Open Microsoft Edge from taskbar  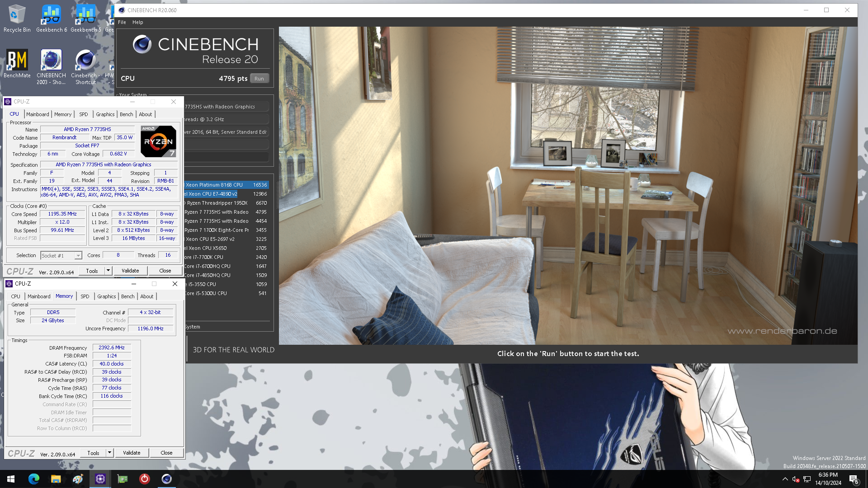click(34, 479)
